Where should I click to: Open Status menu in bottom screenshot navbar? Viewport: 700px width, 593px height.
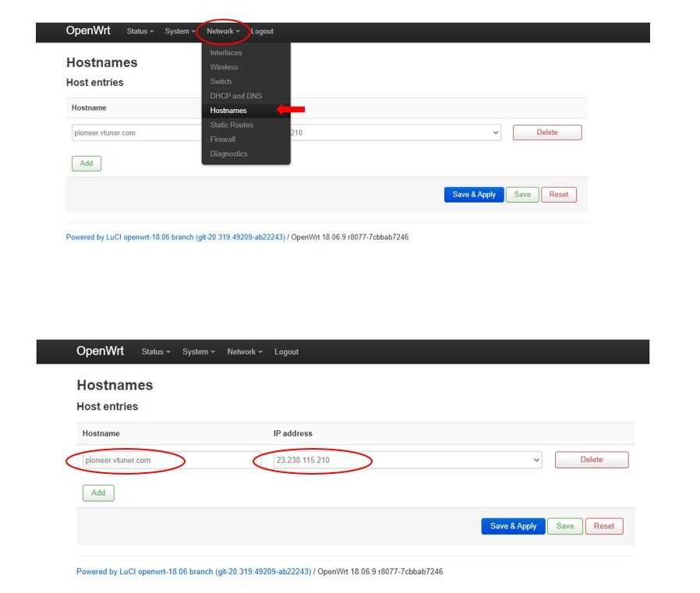(x=155, y=351)
